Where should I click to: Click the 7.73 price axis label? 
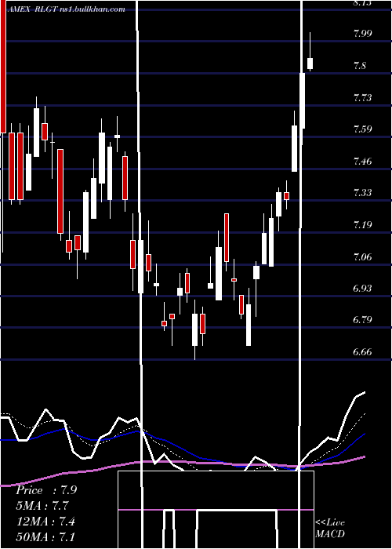point(363,97)
